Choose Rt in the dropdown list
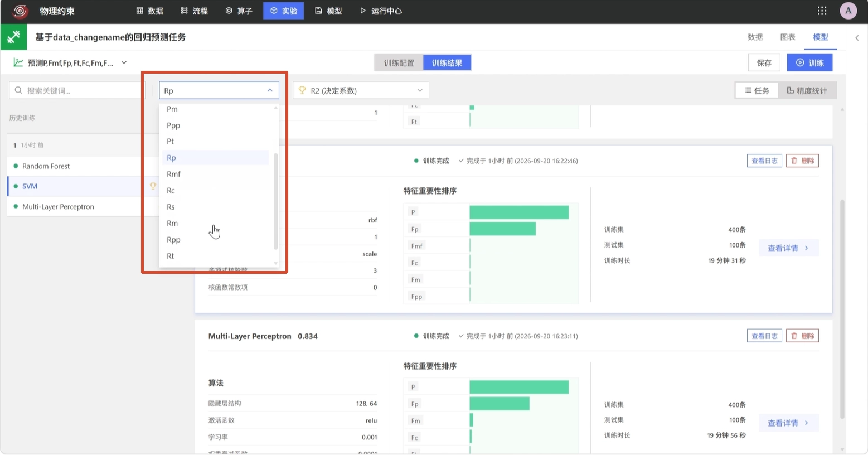868x455 pixels. click(216, 256)
